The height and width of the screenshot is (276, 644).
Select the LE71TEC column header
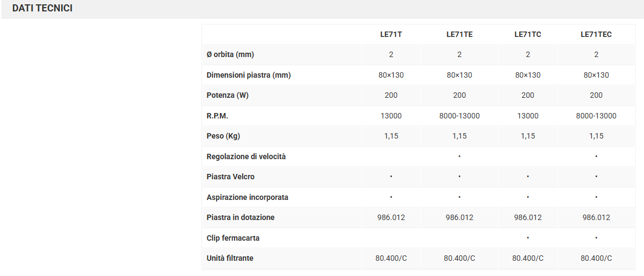(x=596, y=34)
